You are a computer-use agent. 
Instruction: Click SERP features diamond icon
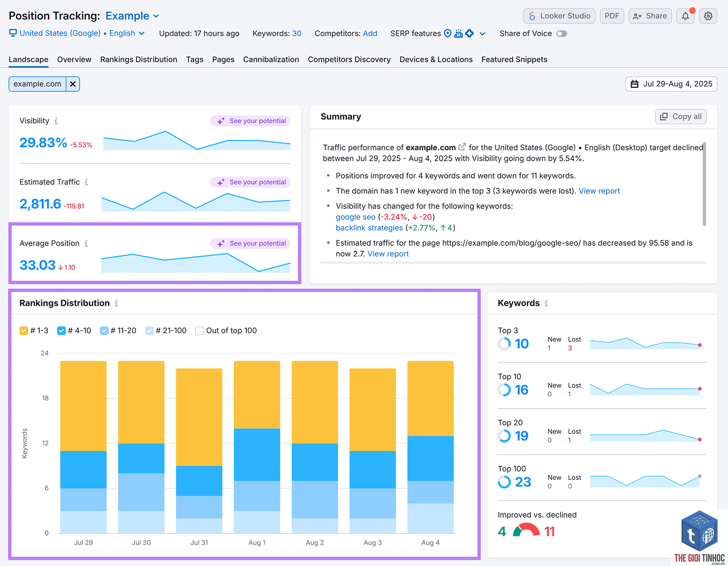point(470,33)
